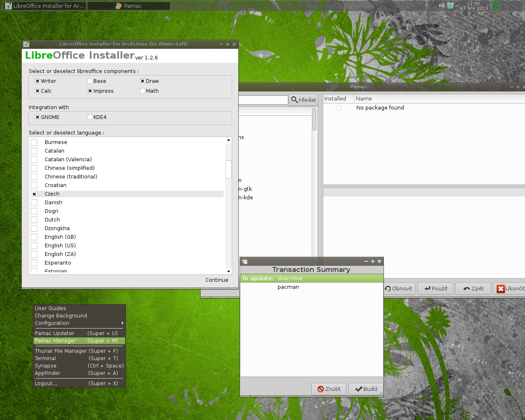The height and width of the screenshot is (420, 525).
Task: Click the Pamac left pane scrollbar thumb
Action: [314, 119]
